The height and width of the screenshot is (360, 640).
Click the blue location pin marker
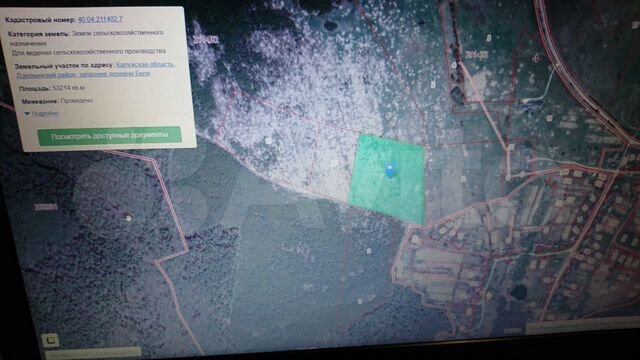[391, 170]
